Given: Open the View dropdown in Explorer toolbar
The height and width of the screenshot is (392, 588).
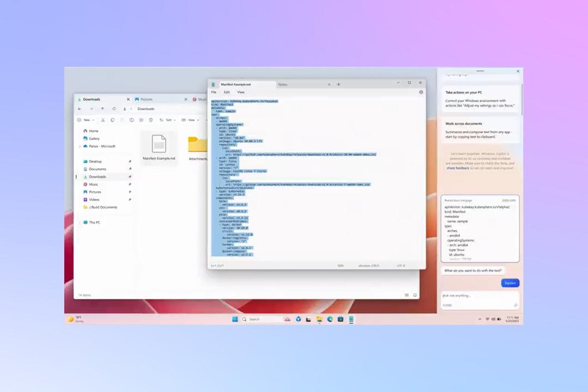Looking at the screenshot, I should [x=191, y=120].
